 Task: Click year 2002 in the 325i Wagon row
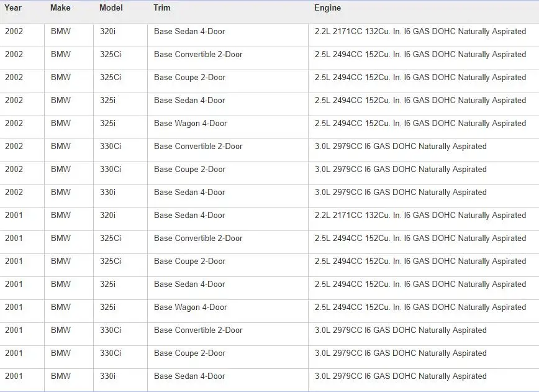(14, 124)
